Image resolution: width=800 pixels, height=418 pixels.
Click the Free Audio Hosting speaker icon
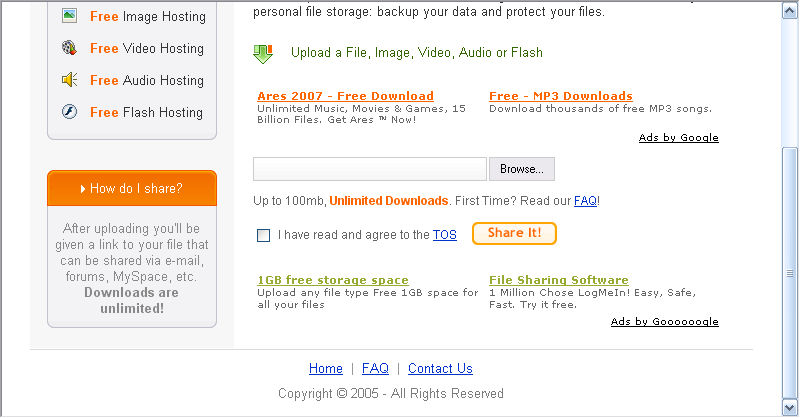(69, 80)
